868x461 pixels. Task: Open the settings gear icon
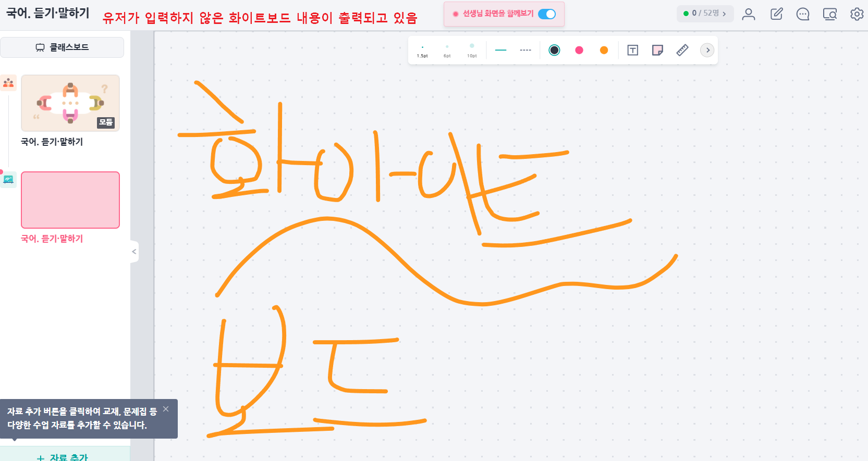click(857, 14)
